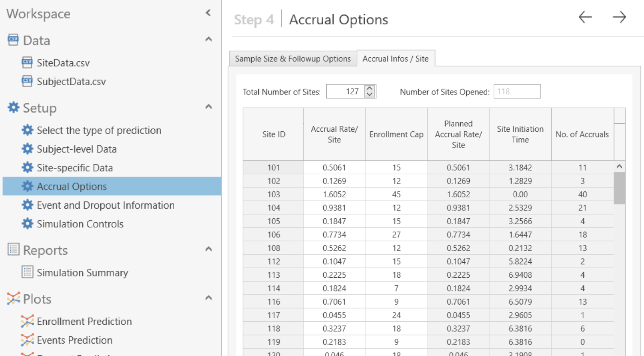This screenshot has height=356, width=644.
Task: Select Site Initiation Time 2.5329 for site 104
Action: (520, 208)
